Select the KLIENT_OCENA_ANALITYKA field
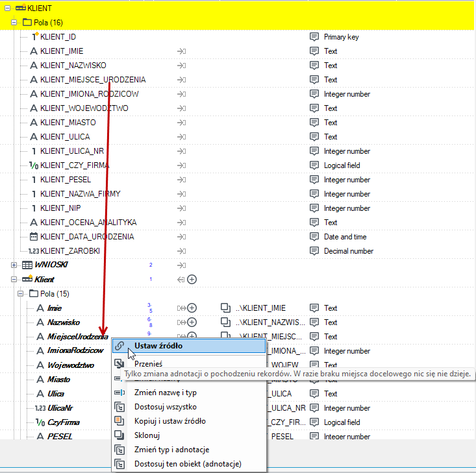This screenshot has width=476, height=473. (88, 223)
